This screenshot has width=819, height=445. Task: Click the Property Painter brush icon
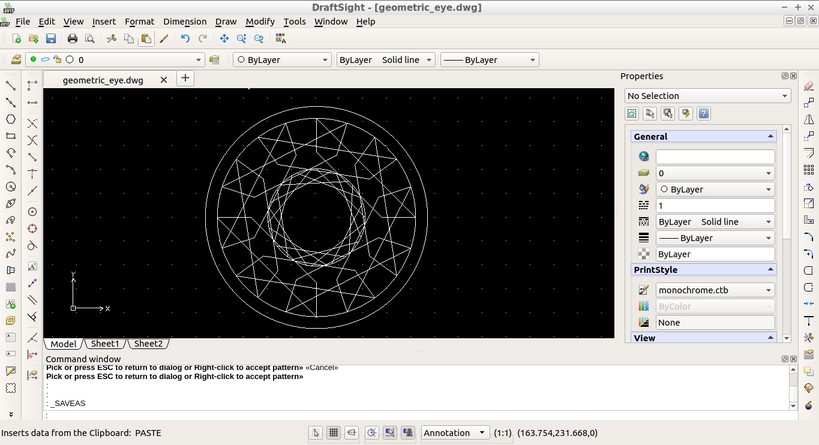pyautogui.click(x=164, y=39)
